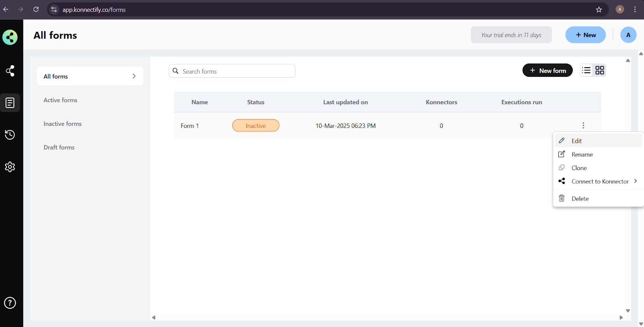Open the Konnectors sidebar icon

click(x=10, y=71)
